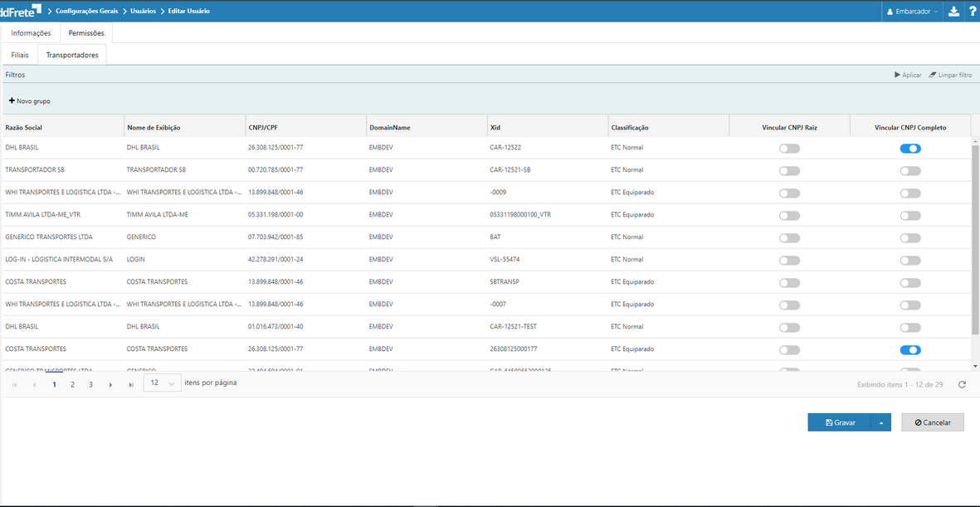The height and width of the screenshot is (507, 980).
Task: Switch to the Filiais tab
Action: point(20,55)
